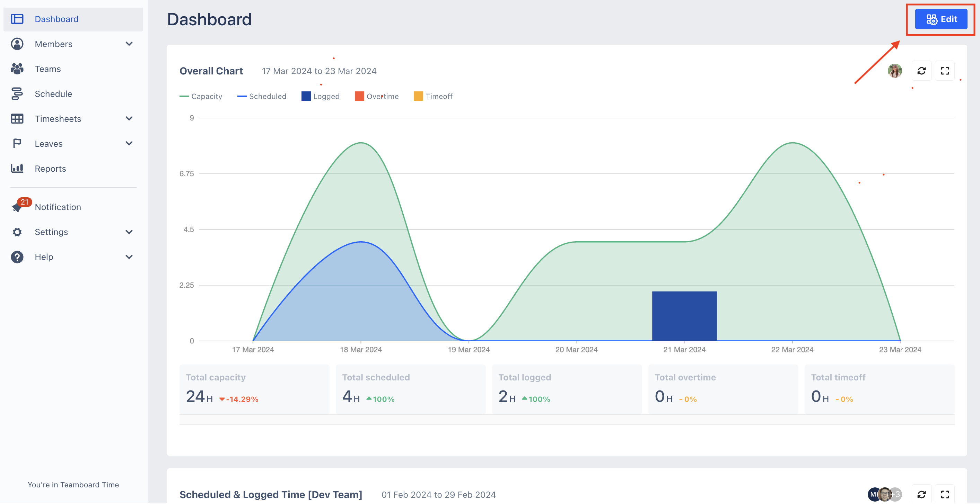The width and height of the screenshot is (980, 504).
Task: Refresh the Scheduled & Logged Time chart
Action: point(921,494)
